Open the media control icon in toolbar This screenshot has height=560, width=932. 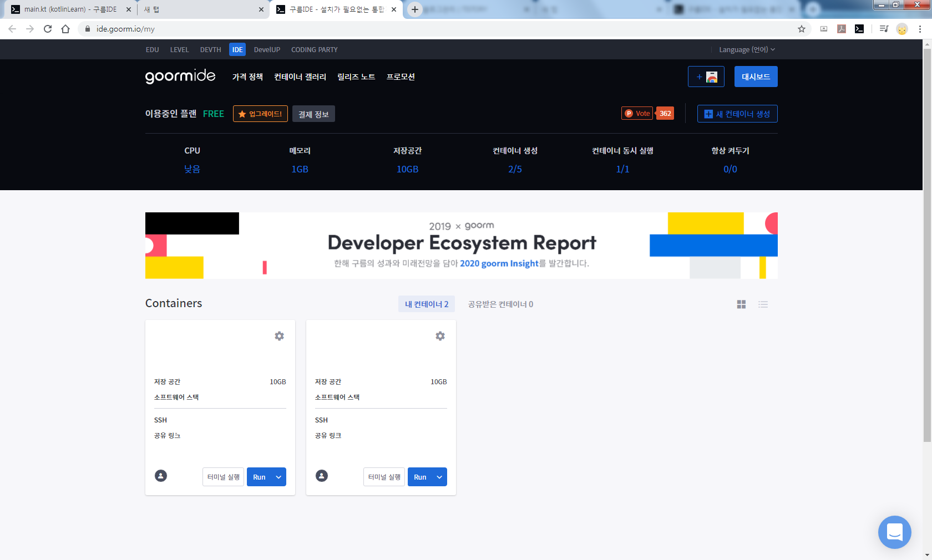tap(884, 29)
